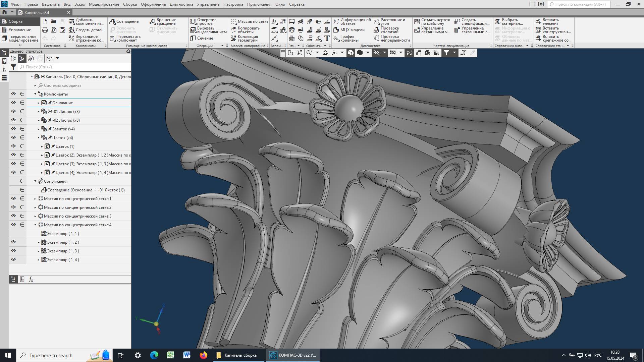The image size is (644, 362).
Task: Expand the -02 Листок (x8) node
Action: pos(39,120)
